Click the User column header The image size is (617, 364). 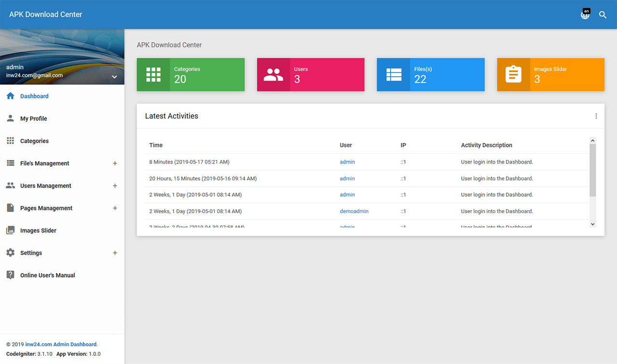pyautogui.click(x=346, y=145)
